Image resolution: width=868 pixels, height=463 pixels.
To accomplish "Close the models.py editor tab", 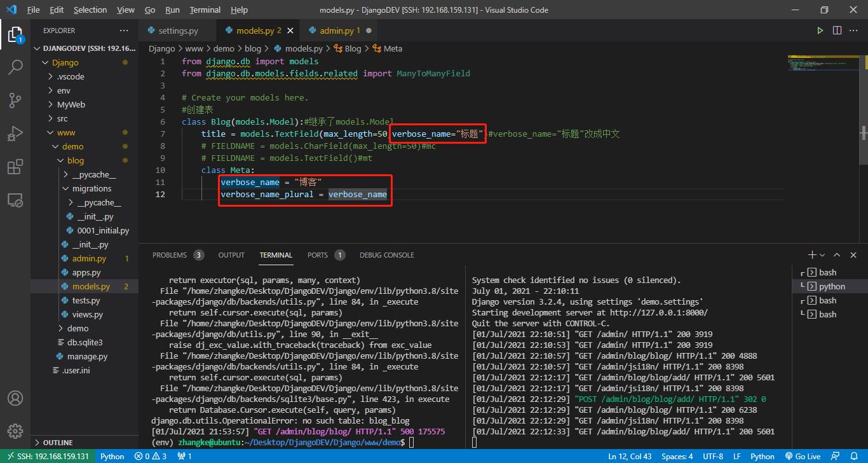I will 290,31.
